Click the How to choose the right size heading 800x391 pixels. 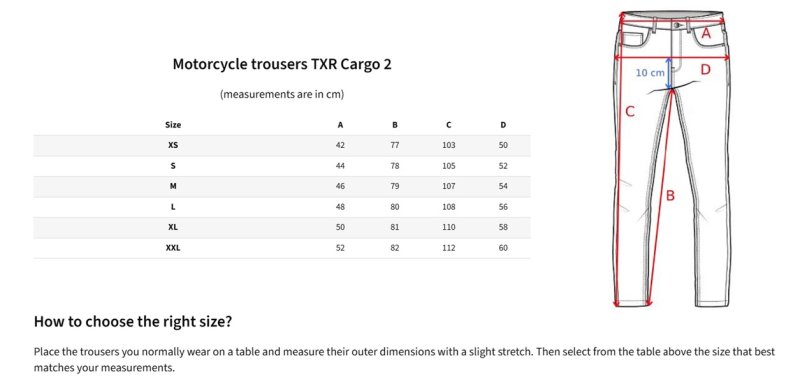point(133,322)
